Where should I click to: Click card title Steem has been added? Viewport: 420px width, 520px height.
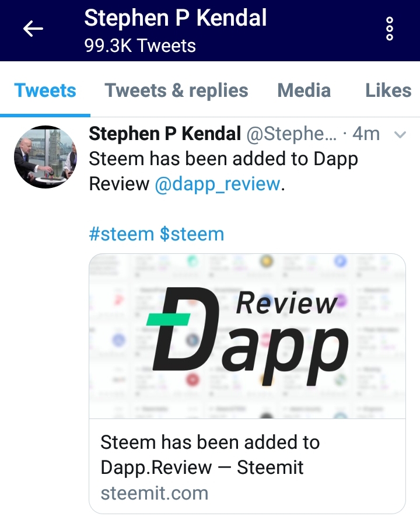coord(210,455)
